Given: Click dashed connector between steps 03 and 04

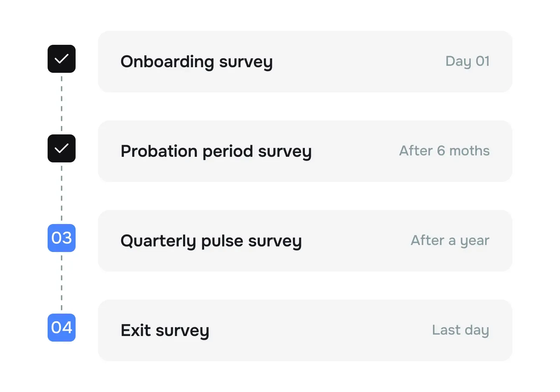Looking at the screenshot, I should coord(62,283).
